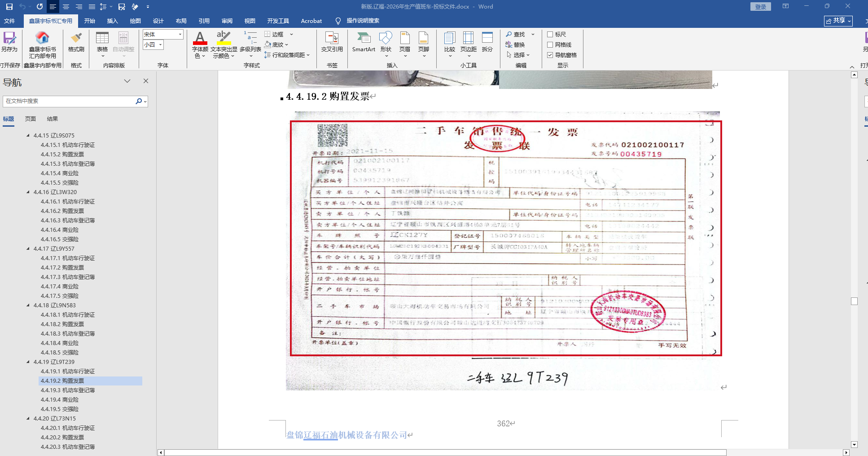This screenshot has height=456, width=868.
Task: Open the 页眉 header options
Action: (405, 44)
